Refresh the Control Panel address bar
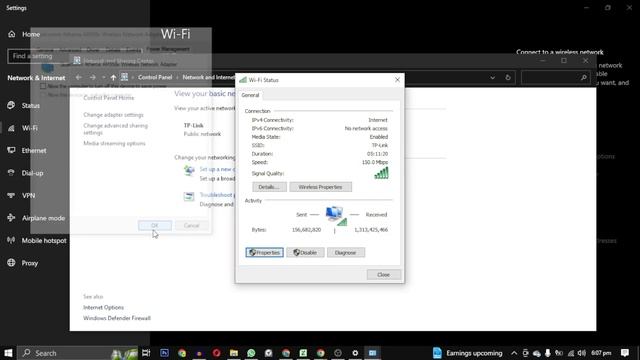640x360 pixels. pyautogui.click(x=508, y=78)
